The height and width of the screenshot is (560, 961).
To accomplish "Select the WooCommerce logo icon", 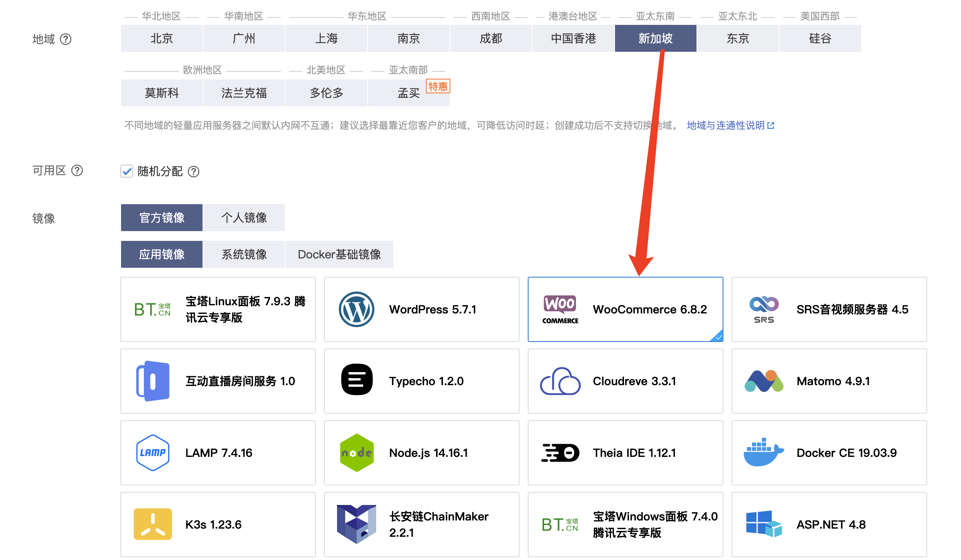I will coord(560,309).
